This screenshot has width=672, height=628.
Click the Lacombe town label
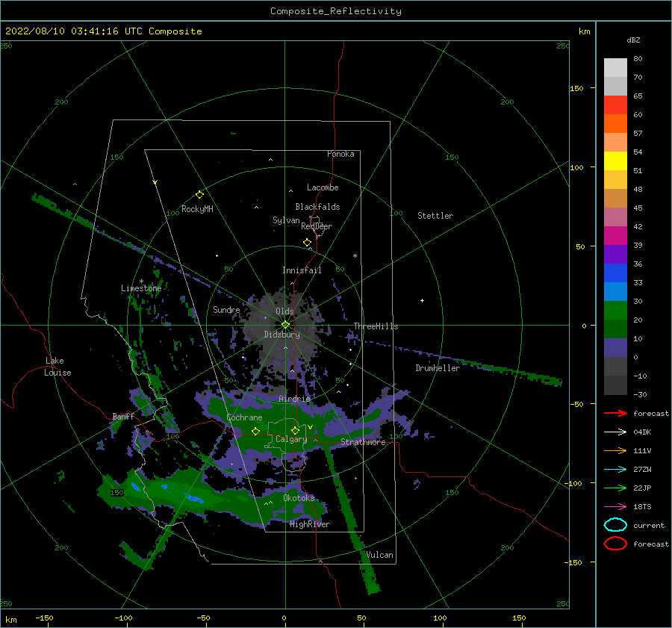(x=323, y=187)
